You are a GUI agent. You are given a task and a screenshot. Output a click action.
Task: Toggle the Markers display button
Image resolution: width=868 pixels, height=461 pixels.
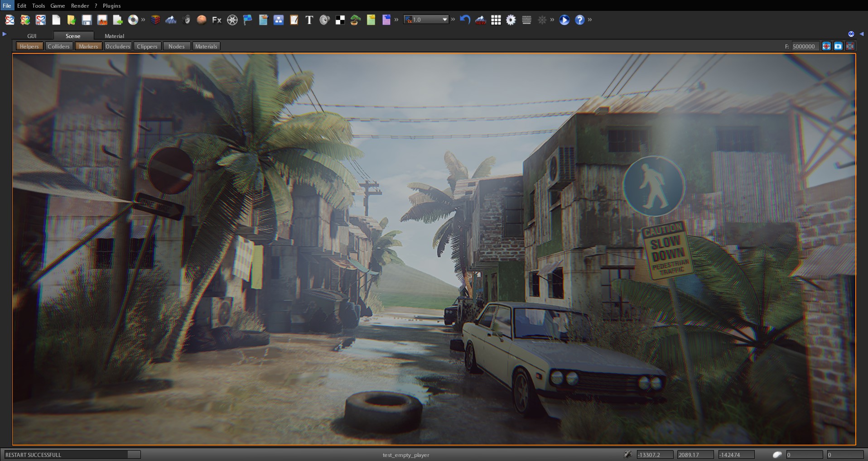[88, 46]
